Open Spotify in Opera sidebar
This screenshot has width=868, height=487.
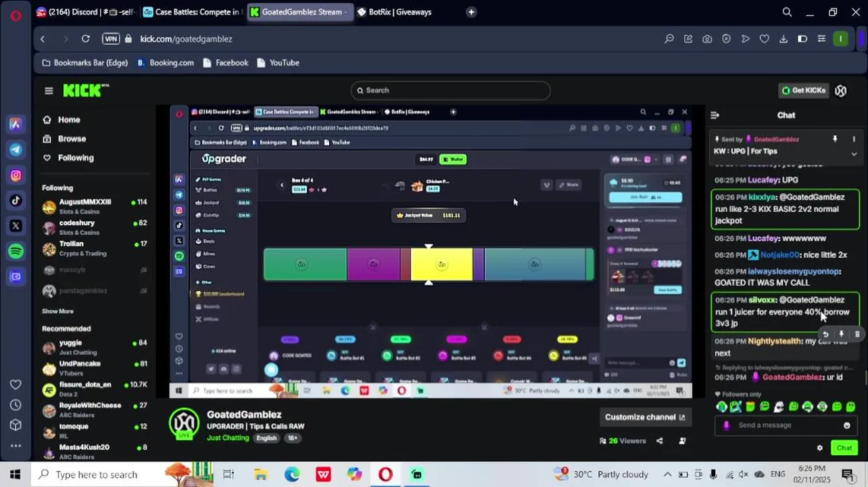16,251
